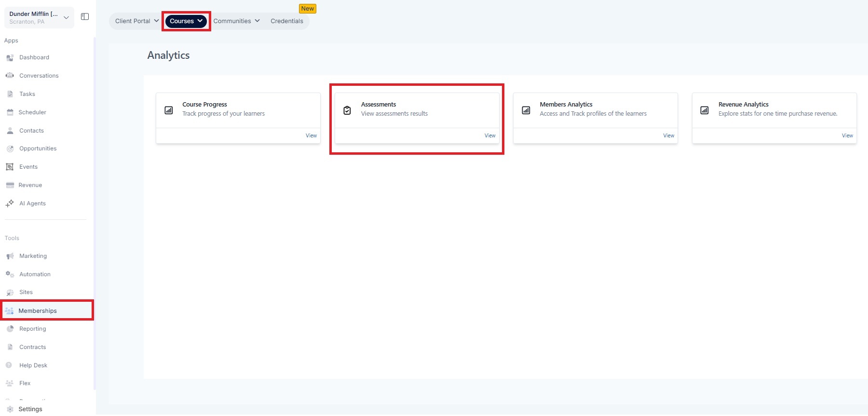View the Assessments results

[x=490, y=136]
